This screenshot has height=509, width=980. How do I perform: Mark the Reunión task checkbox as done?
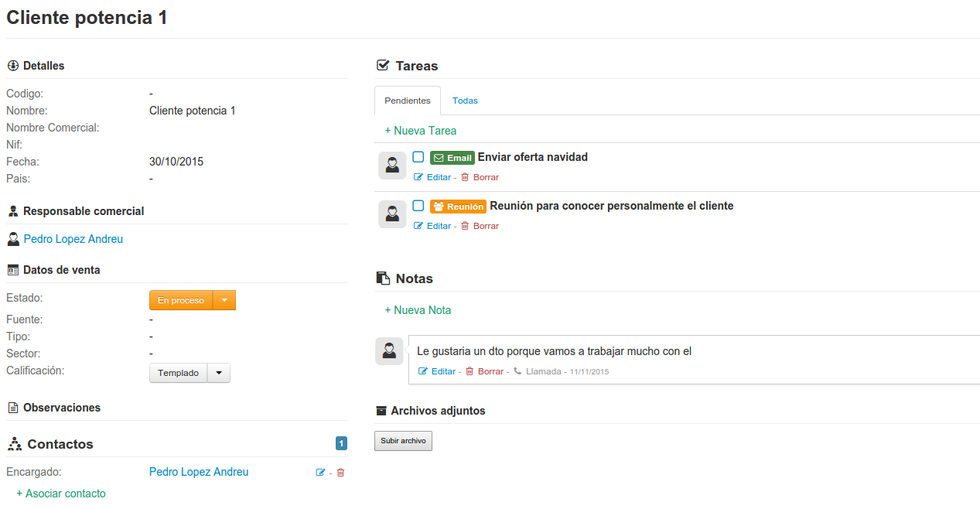[x=418, y=206]
